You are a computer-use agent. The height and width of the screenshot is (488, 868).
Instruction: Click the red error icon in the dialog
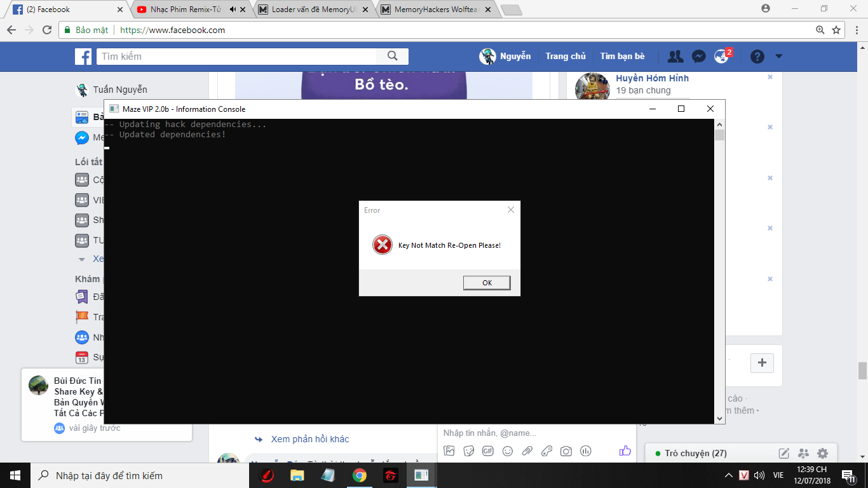click(x=382, y=245)
